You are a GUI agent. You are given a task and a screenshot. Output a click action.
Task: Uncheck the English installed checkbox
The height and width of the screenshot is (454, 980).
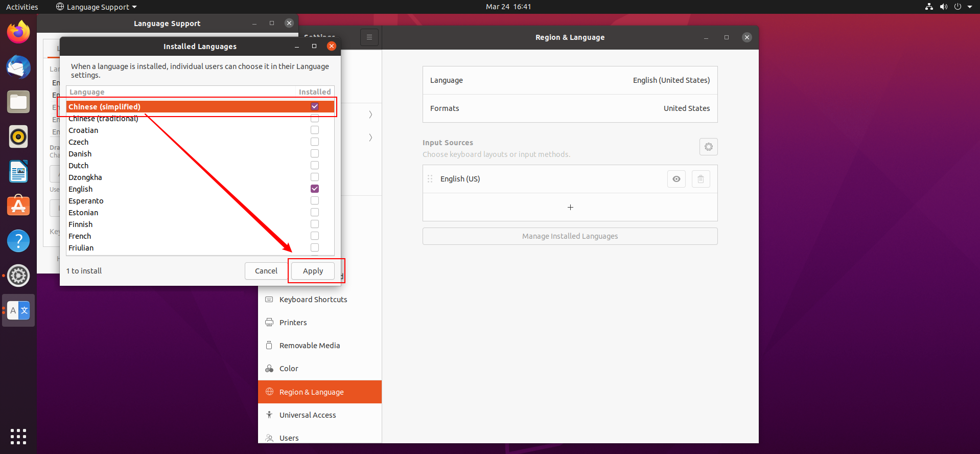tap(315, 189)
